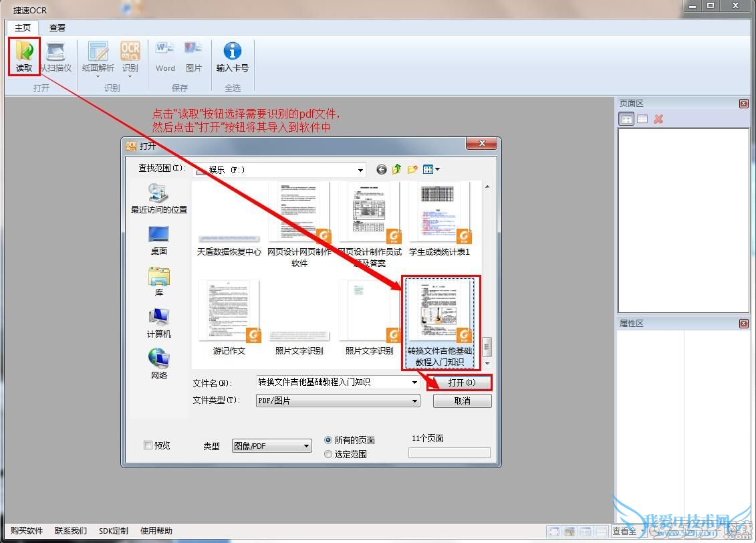Select the 纸面解析 page analysis icon
Viewport: 756px width, 543px height.
point(98,52)
